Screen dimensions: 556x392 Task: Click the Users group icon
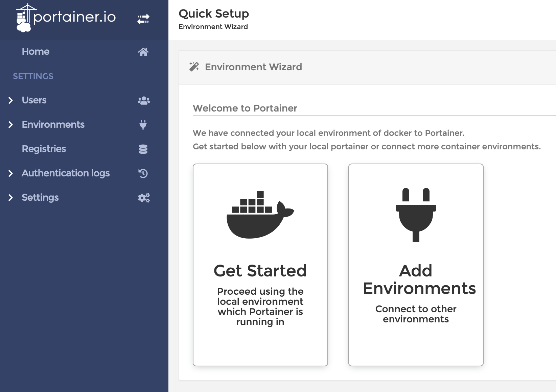(143, 100)
